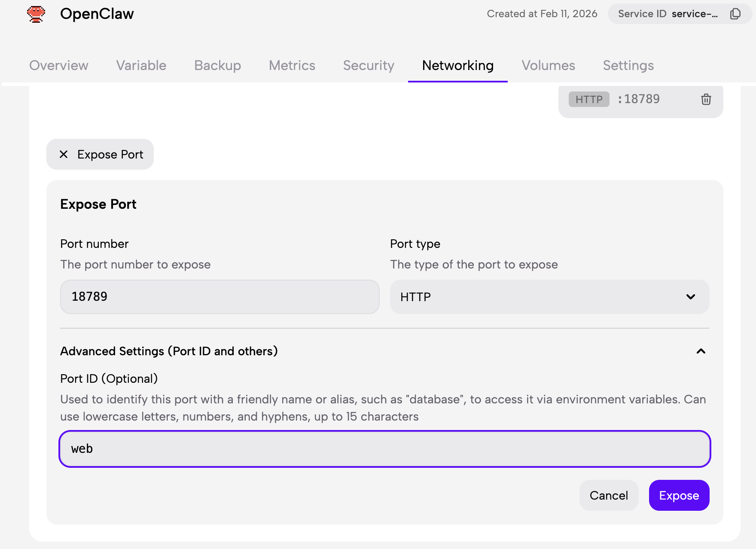Go to the Backup tab
Viewport: 756px width, 549px height.
217,65
